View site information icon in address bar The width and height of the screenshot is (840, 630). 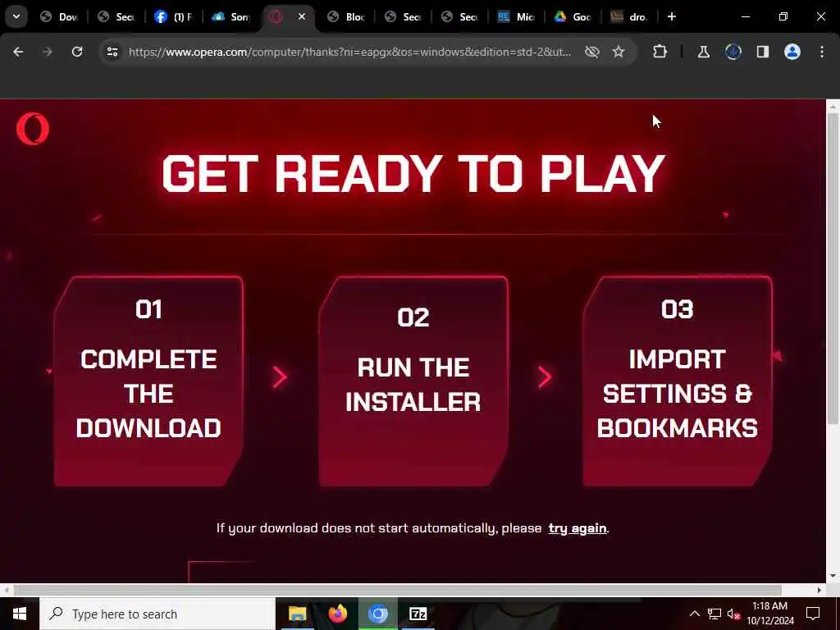click(112, 52)
